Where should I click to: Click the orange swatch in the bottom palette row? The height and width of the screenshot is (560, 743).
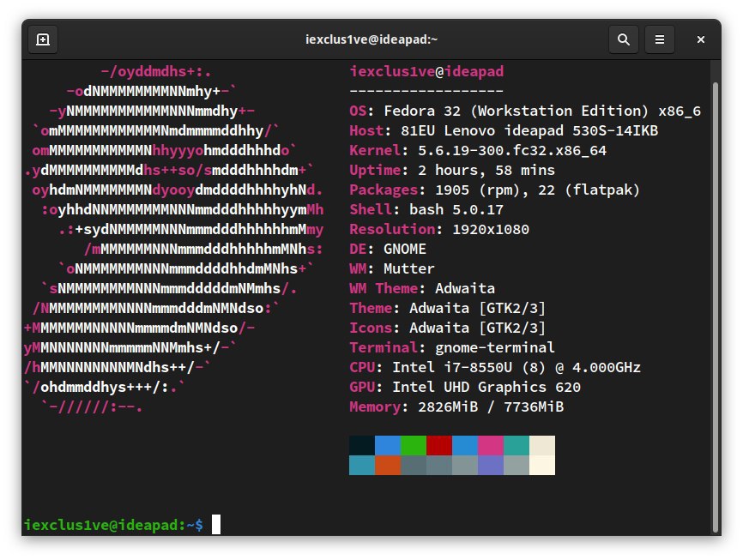388,466
